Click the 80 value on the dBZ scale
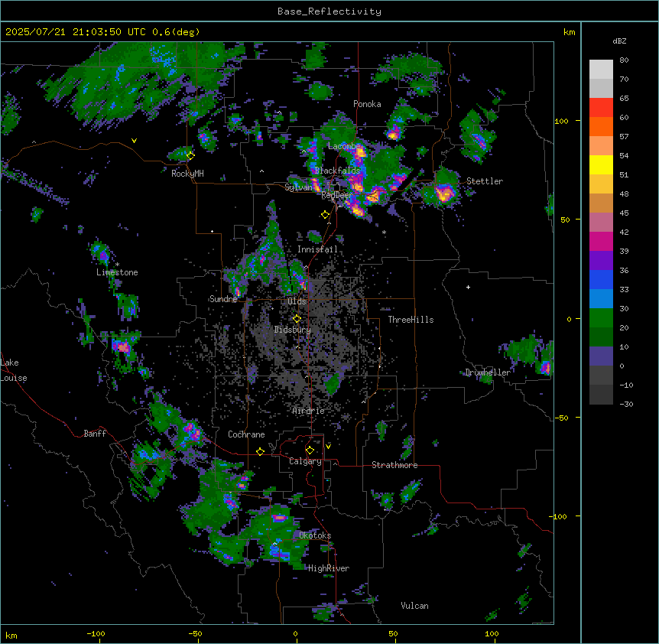Viewport: 659px width, 644px height. coord(624,60)
